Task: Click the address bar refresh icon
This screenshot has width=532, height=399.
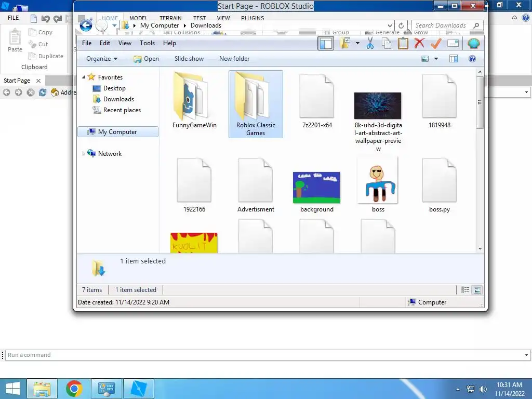Action: click(401, 25)
